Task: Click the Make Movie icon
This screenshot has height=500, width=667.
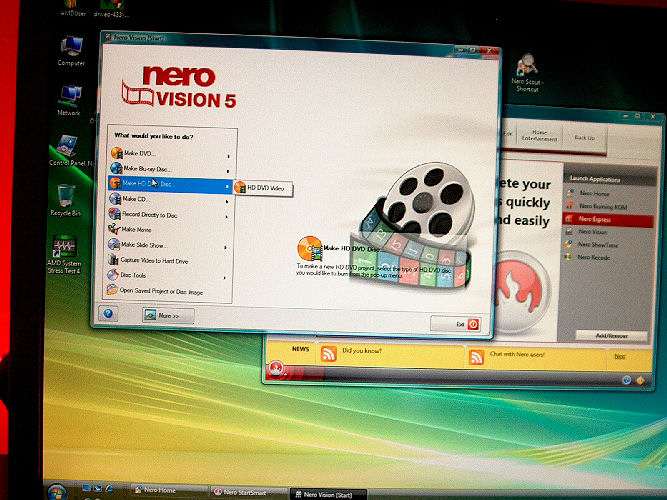Action: click(x=114, y=229)
